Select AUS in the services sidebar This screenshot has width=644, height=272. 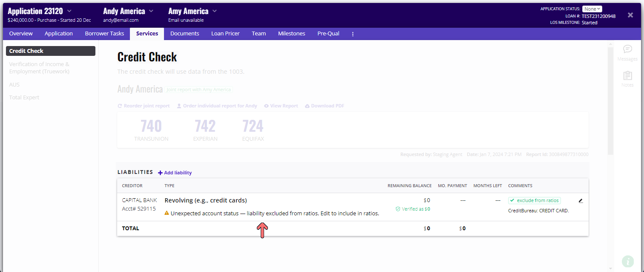14,84
